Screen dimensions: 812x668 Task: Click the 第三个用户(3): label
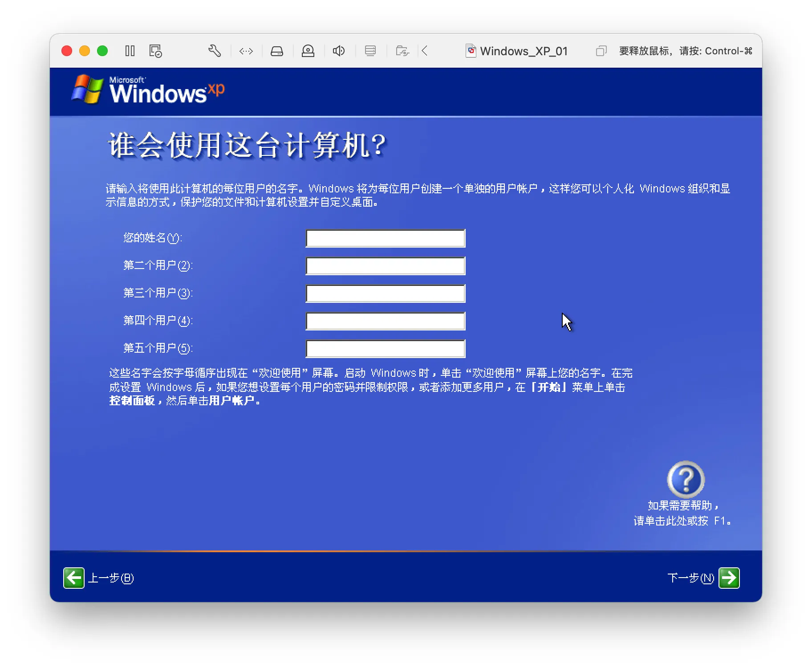point(158,293)
